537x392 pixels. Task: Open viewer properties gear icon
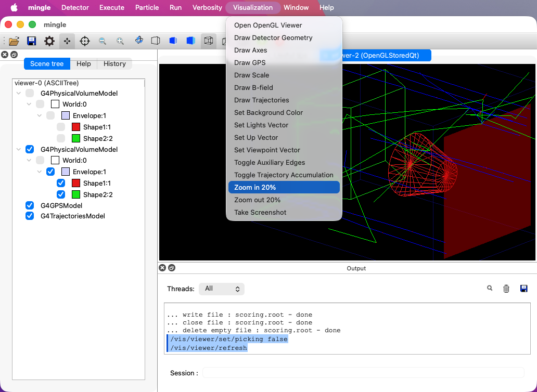click(49, 41)
